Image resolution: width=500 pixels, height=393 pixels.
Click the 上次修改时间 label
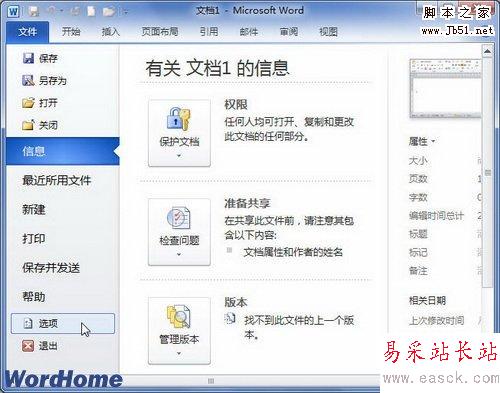click(x=436, y=321)
